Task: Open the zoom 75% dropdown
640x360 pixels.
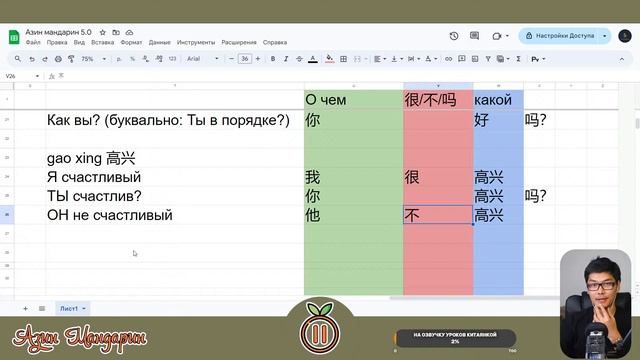Action: click(93, 59)
